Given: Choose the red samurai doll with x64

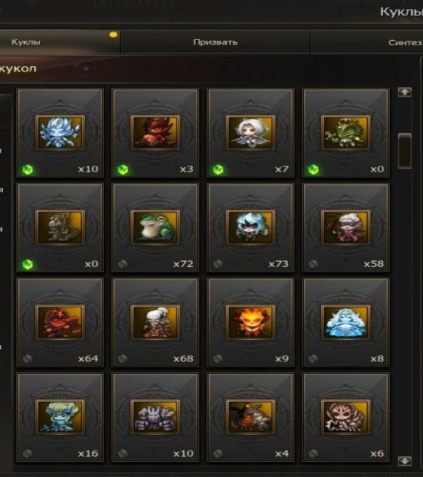Looking at the screenshot, I should coord(60,322).
